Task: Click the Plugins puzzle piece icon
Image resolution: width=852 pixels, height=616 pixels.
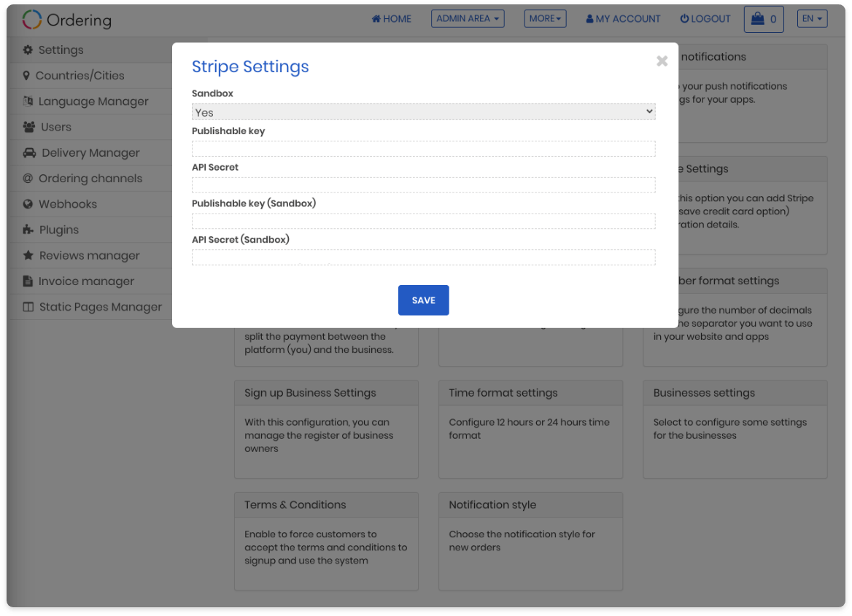Action: (x=28, y=230)
